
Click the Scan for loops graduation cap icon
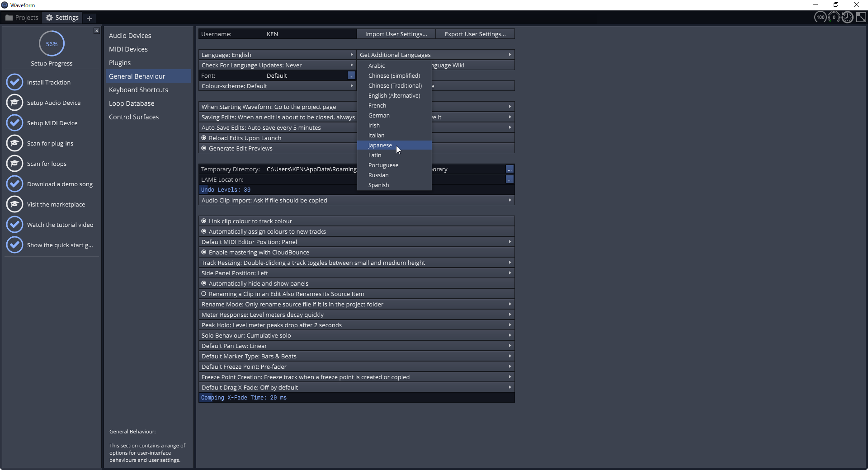[14, 164]
